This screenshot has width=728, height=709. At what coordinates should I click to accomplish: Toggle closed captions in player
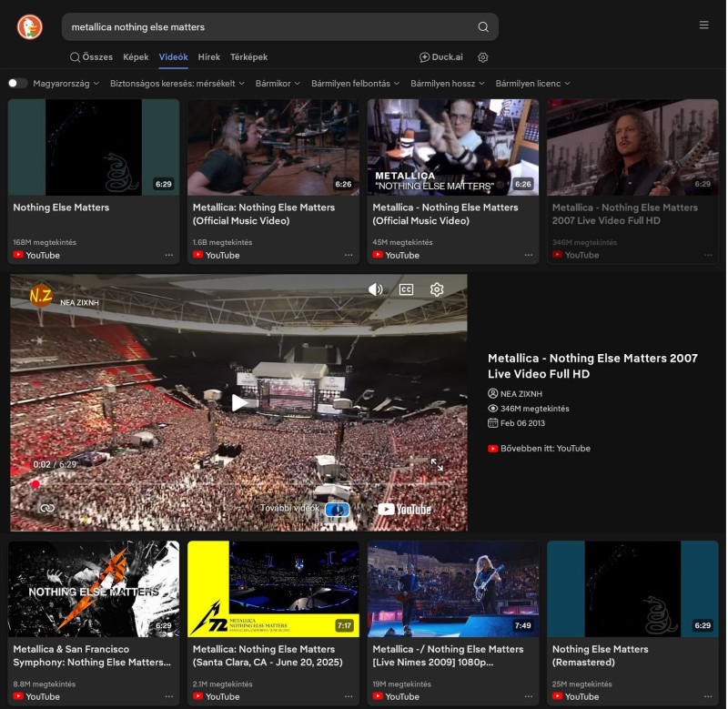[x=406, y=289]
